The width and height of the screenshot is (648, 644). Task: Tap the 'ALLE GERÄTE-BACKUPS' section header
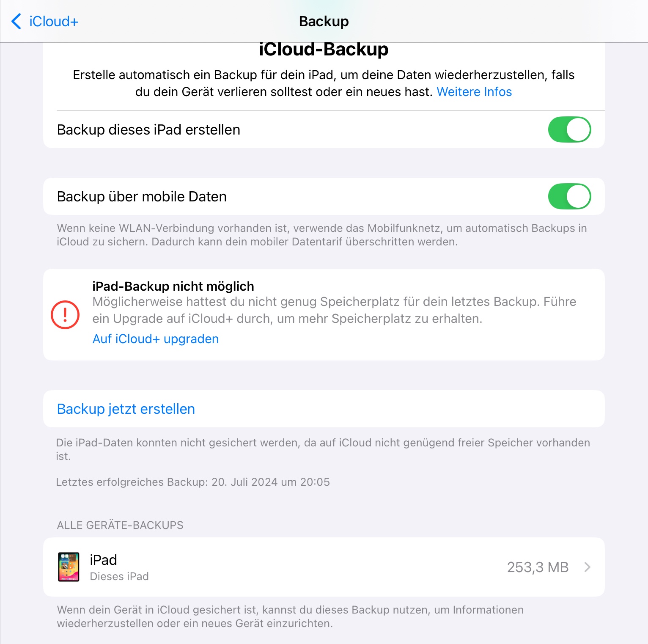point(120,525)
